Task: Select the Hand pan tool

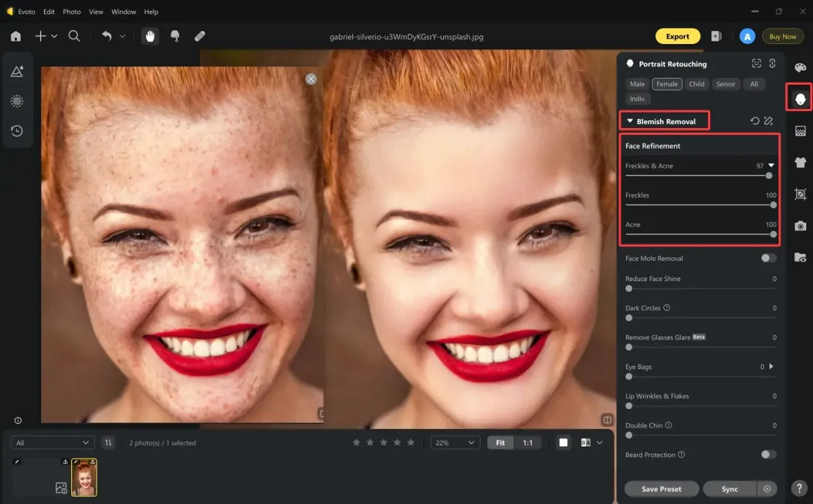Action: point(150,37)
